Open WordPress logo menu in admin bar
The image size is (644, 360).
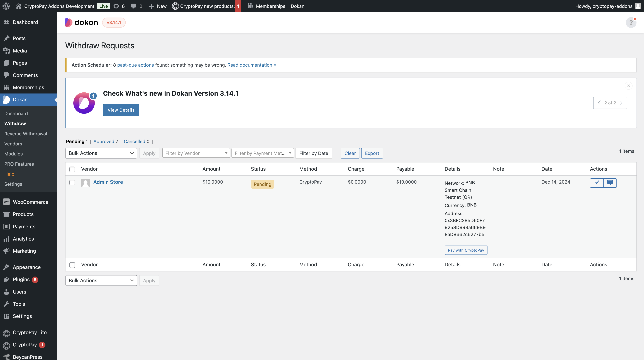(6, 6)
